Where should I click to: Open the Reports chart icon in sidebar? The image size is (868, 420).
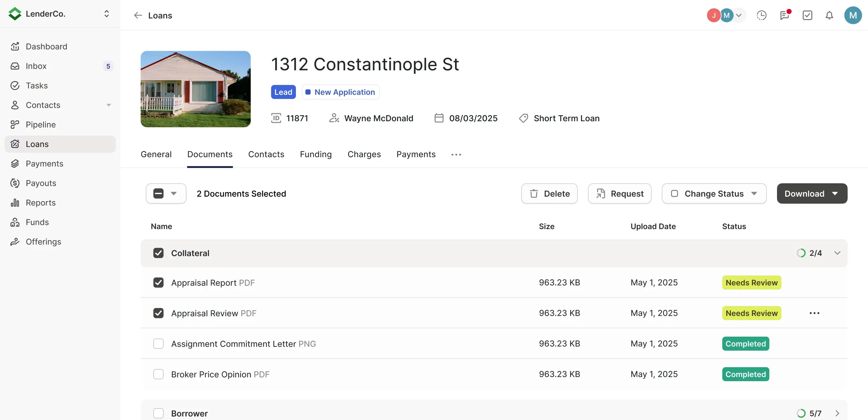pos(15,203)
